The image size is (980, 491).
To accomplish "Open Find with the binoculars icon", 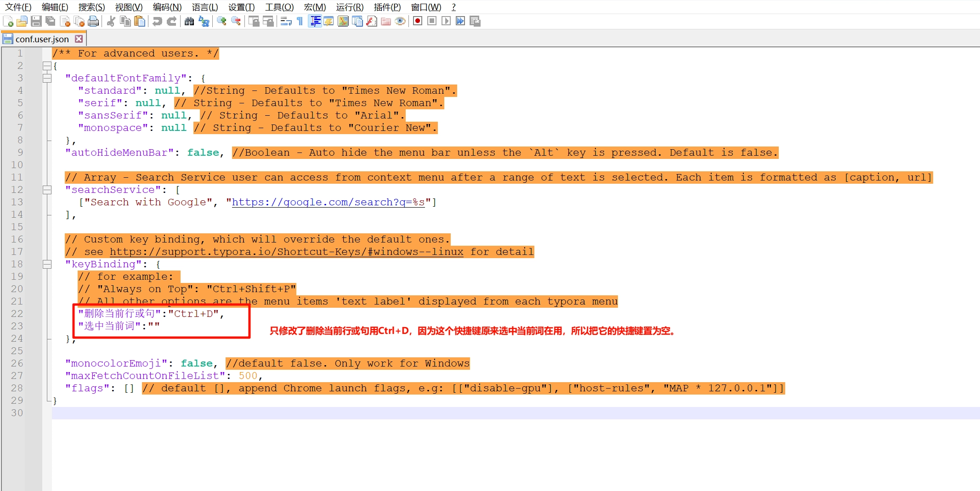I will 189,21.
